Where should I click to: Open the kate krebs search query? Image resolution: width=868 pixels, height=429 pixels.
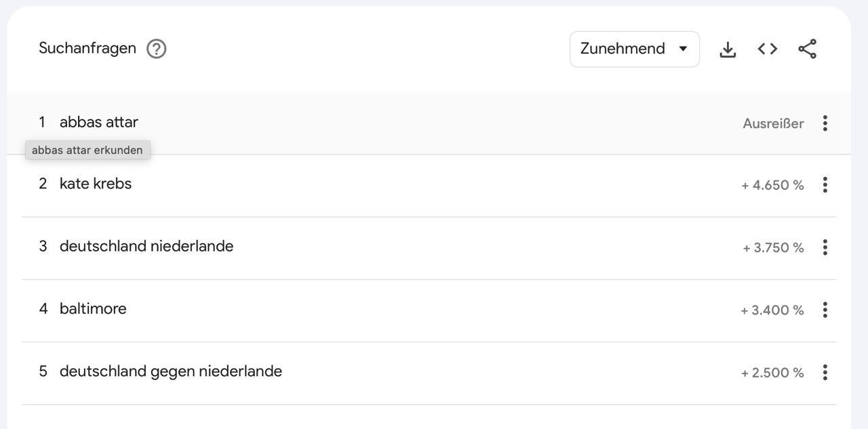96,184
